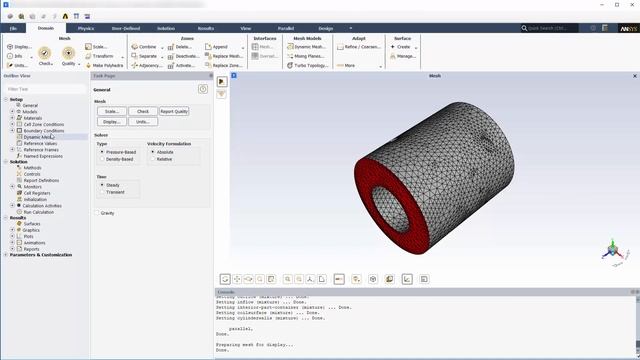Open Mixing Planes in ribbon
The width and height of the screenshot is (640, 360).
click(x=306, y=56)
